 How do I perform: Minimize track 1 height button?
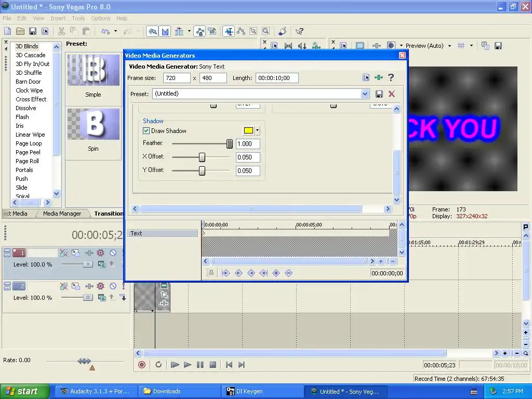[x=7, y=251]
